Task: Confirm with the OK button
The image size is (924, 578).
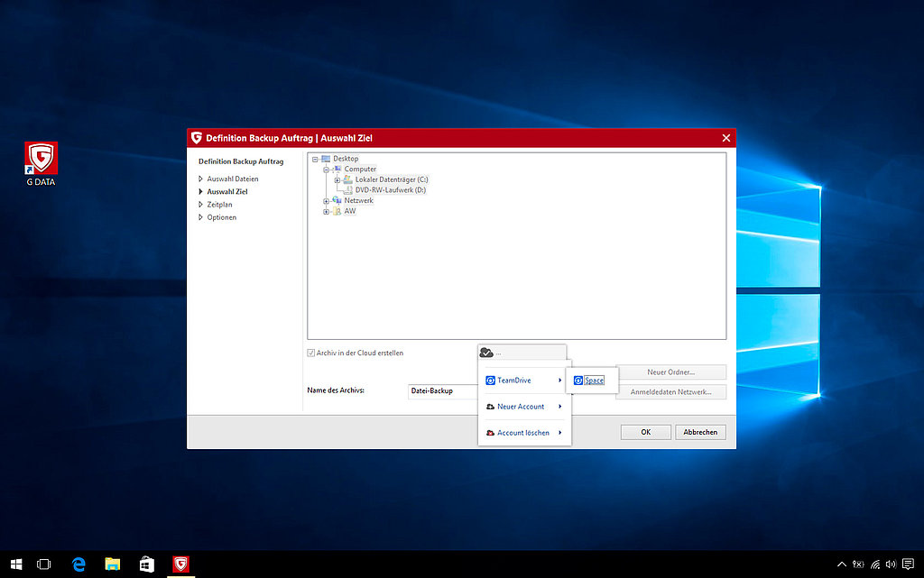Action: pyautogui.click(x=645, y=432)
